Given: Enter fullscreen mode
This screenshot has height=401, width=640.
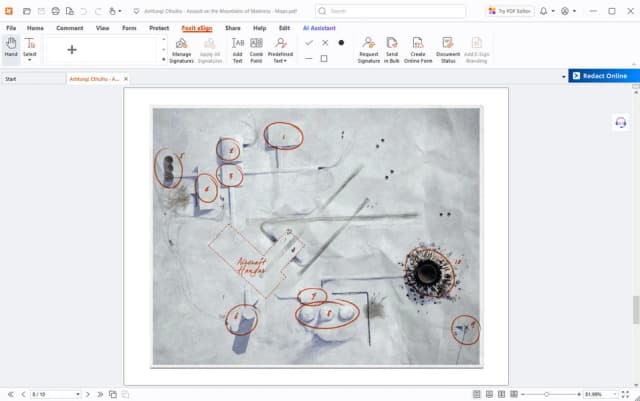Looking at the screenshot, I should (x=625, y=394).
